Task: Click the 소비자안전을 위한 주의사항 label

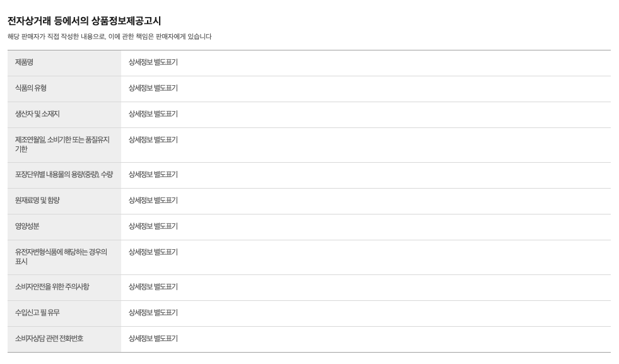Action: point(52,287)
